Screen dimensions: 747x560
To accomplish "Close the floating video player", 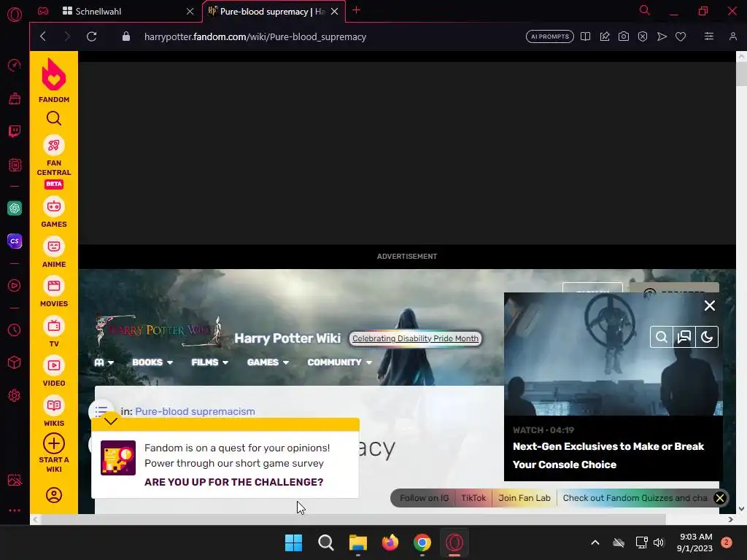I will click(x=710, y=306).
